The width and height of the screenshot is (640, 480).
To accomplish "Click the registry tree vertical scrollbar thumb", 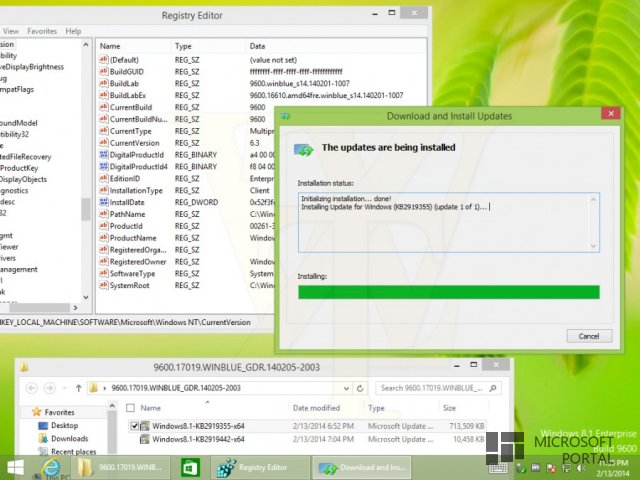I will [85, 209].
